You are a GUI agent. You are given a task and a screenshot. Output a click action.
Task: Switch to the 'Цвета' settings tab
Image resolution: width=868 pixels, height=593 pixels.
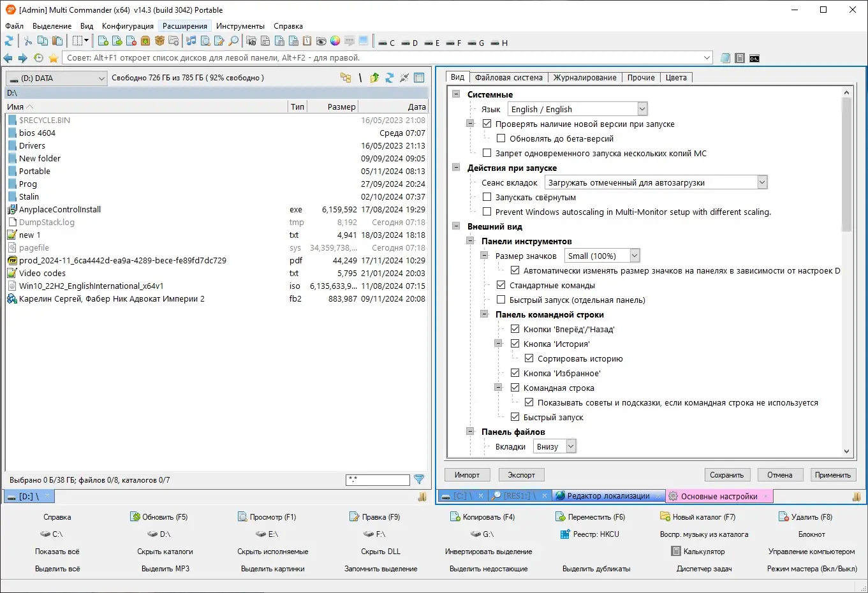[676, 77]
